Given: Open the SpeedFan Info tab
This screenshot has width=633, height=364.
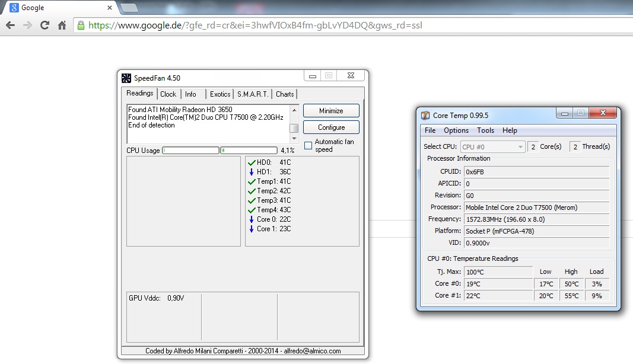Looking at the screenshot, I should click(190, 94).
